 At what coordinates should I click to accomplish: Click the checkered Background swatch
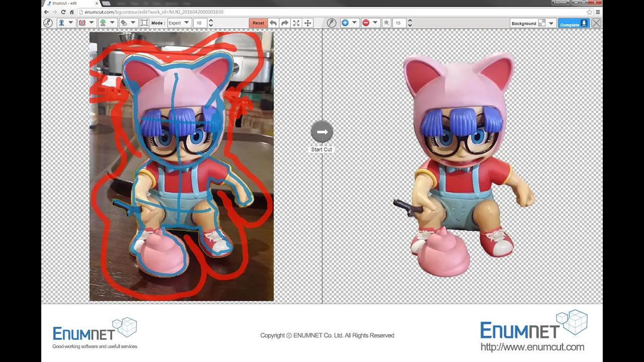click(542, 23)
